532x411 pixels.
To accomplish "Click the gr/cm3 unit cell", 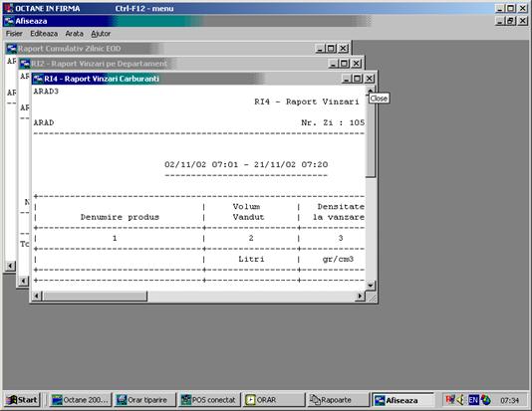I will click(338, 259).
